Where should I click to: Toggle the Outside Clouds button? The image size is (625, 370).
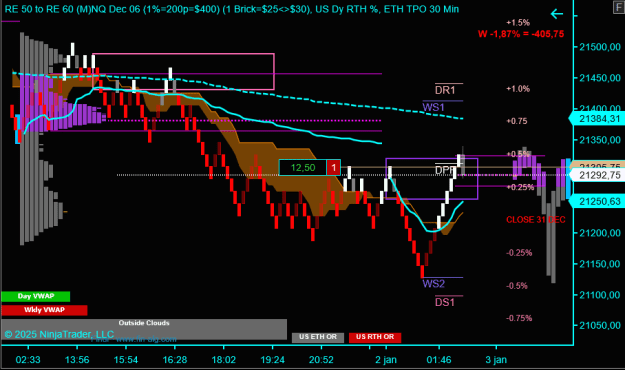point(144,329)
